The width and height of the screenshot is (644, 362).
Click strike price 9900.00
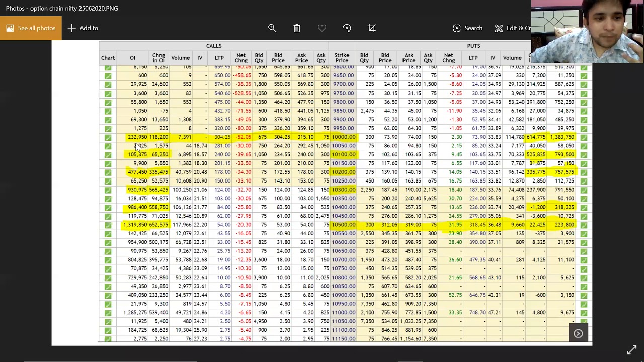coord(343,120)
